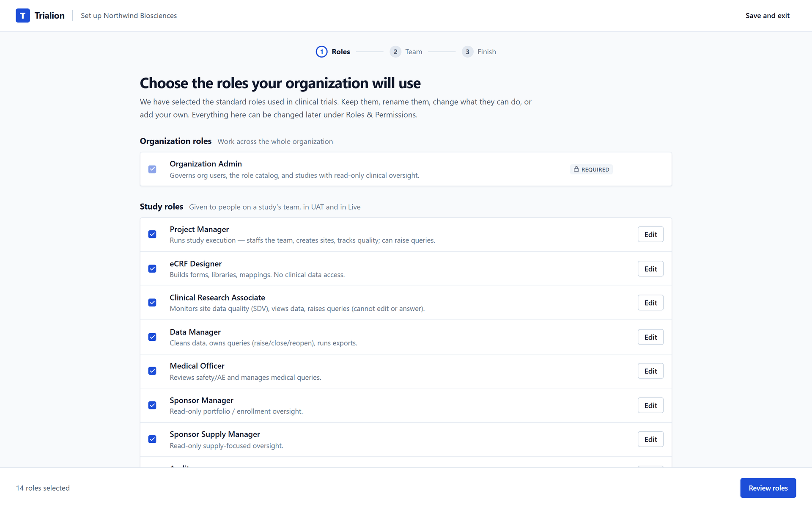Edit the Sponsor Supply Manager role
The height and width of the screenshot is (508, 812).
pyautogui.click(x=650, y=439)
